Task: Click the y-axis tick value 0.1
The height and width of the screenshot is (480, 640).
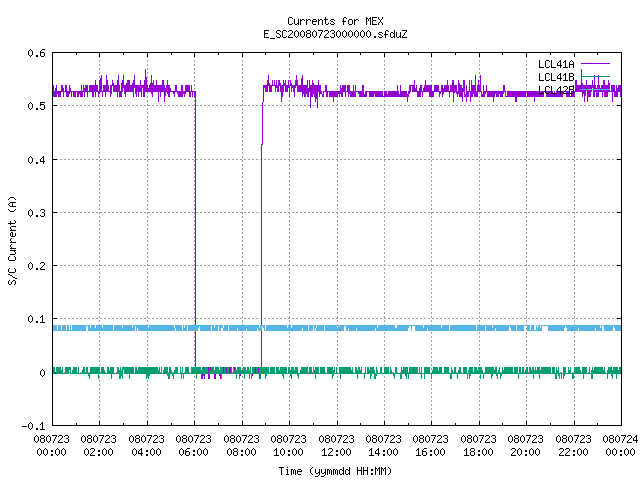Action: [36, 319]
